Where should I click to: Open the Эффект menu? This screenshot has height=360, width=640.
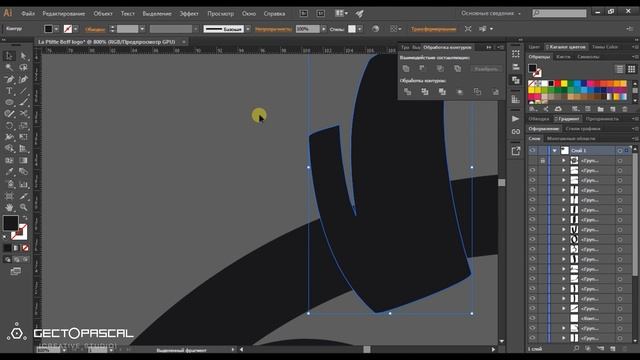[x=189, y=13]
